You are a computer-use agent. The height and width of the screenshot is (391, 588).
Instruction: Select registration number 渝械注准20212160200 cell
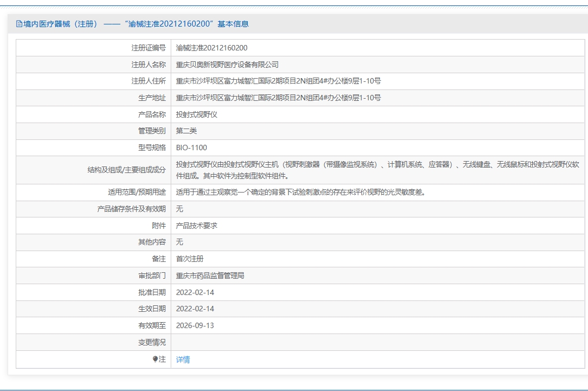pos(211,48)
